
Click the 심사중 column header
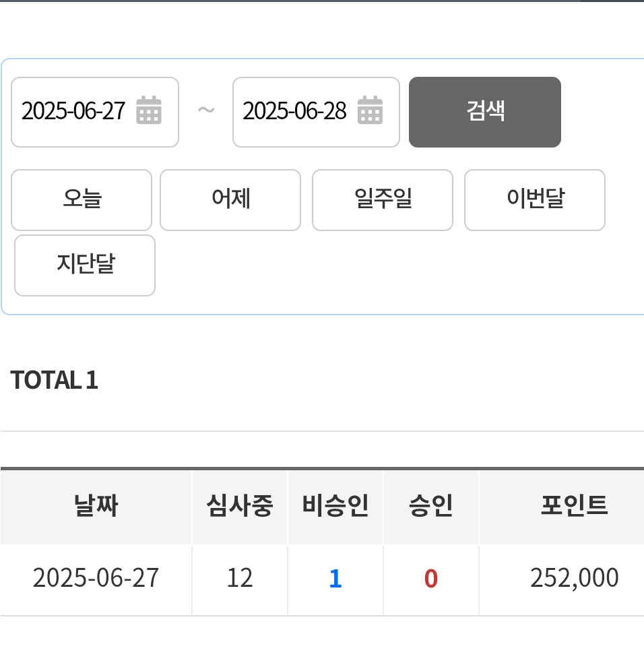coord(240,507)
